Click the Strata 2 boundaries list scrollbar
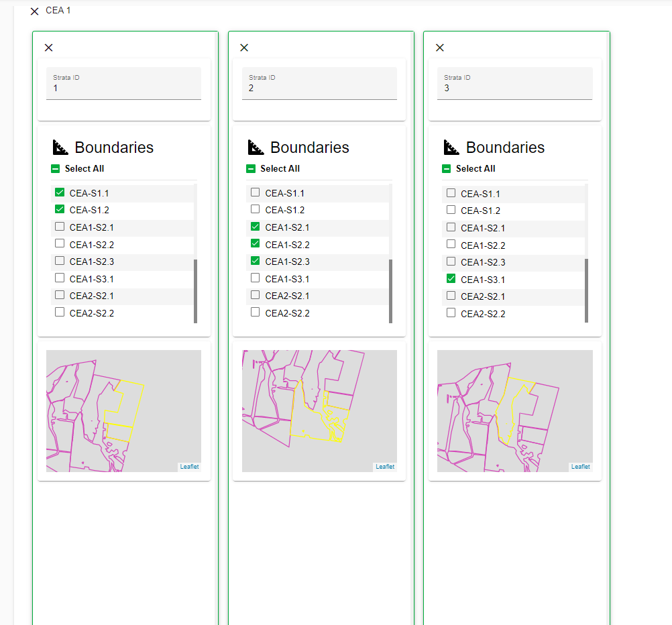 point(391,290)
